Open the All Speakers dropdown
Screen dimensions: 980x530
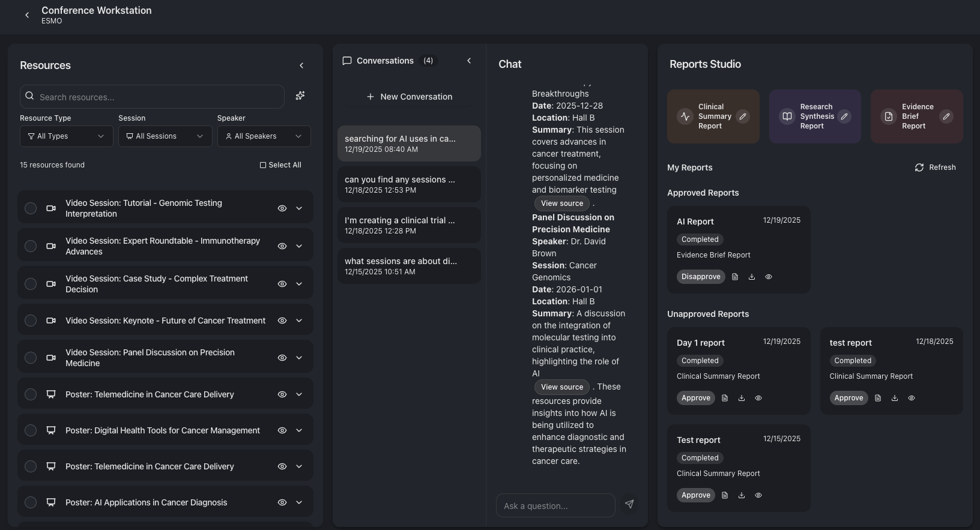(x=264, y=136)
